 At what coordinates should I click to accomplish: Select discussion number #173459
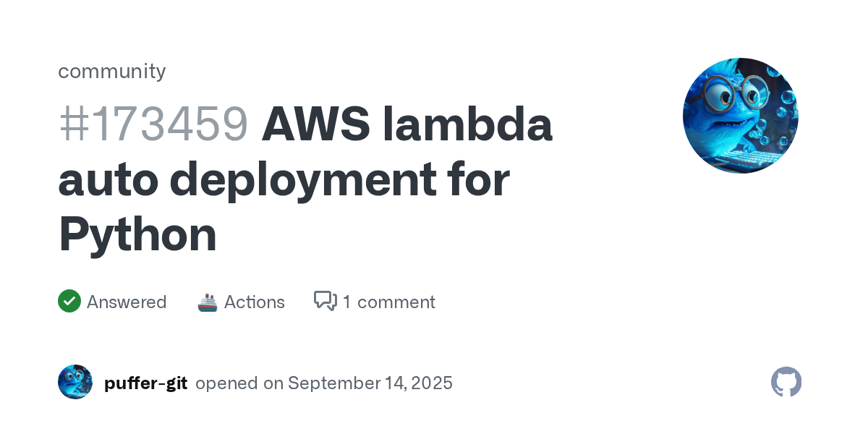153,124
